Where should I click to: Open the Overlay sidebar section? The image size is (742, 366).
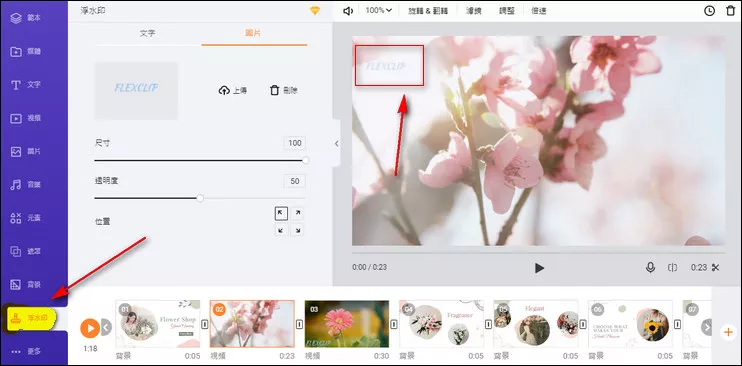(x=26, y=251)
